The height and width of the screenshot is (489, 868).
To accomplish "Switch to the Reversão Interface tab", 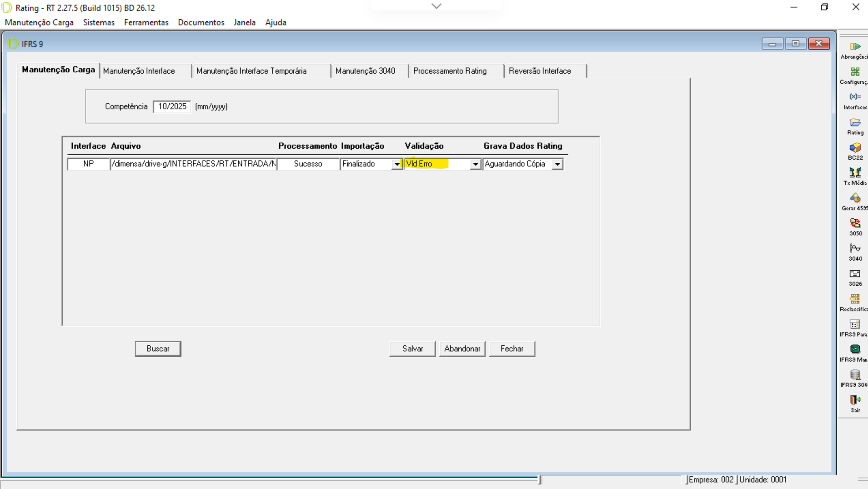I will (x=545, y=71).
